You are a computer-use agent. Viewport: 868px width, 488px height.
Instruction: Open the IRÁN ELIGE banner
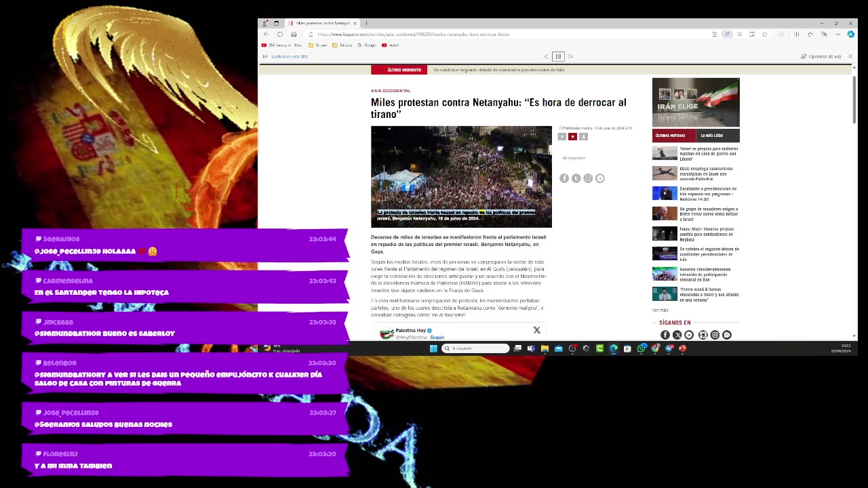click(696, 102)
